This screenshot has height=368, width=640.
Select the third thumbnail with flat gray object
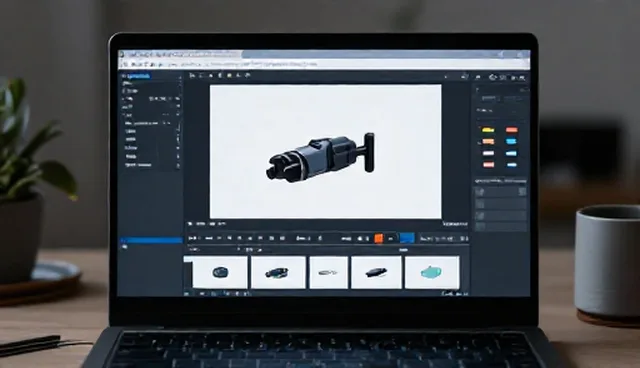329,272
